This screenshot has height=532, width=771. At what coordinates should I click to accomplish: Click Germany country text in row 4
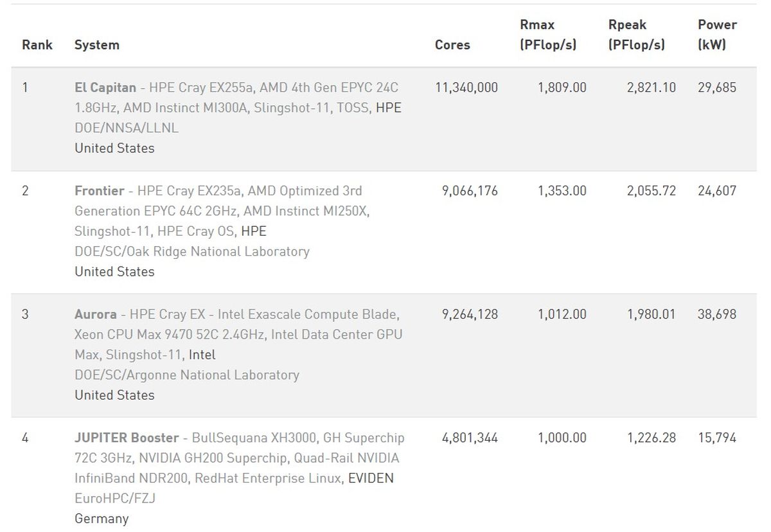(x=102, y=519)
